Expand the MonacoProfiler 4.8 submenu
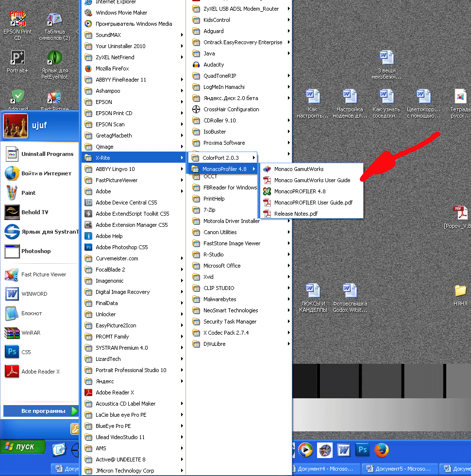 (223, 169)
